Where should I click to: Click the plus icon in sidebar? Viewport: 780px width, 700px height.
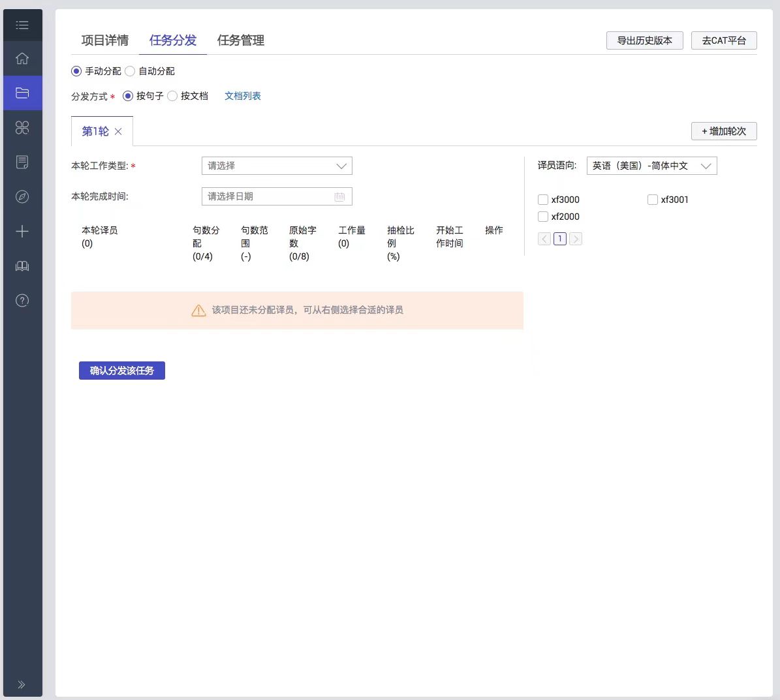(22, 231)
